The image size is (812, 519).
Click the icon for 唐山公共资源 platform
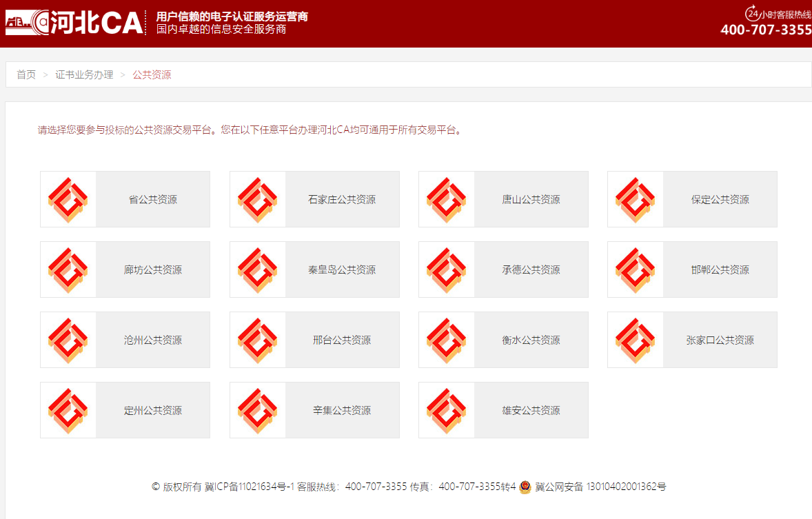[447, 199]
